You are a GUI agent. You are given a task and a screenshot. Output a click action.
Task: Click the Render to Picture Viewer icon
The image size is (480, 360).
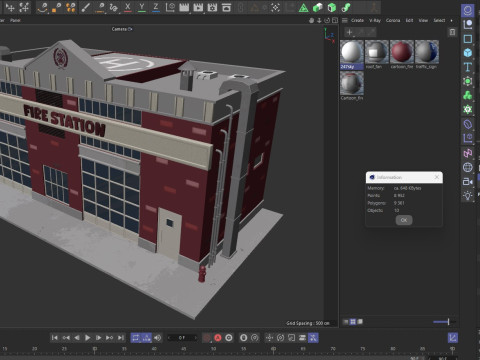click(198, 7)
